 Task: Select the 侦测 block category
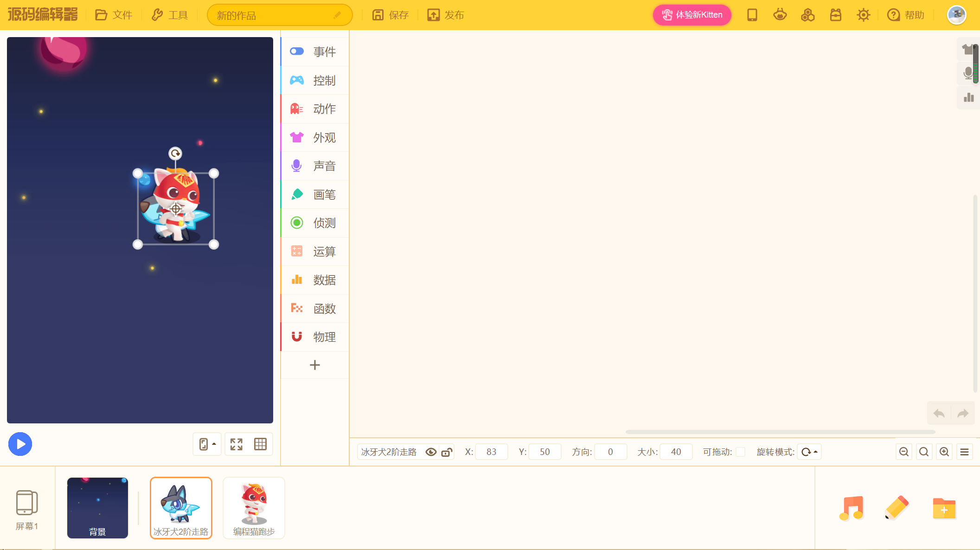[x=315, y=223]
